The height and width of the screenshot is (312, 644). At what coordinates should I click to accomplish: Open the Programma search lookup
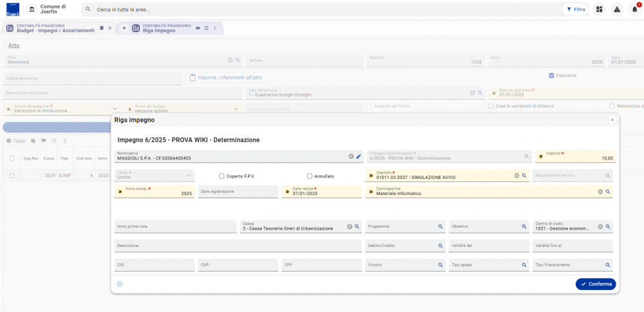[440, 226]
